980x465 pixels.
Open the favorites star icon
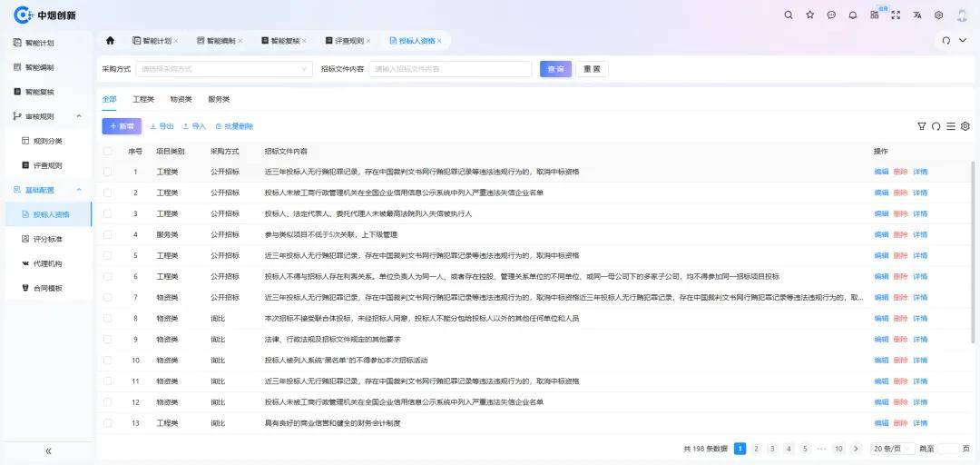point(809,15)
